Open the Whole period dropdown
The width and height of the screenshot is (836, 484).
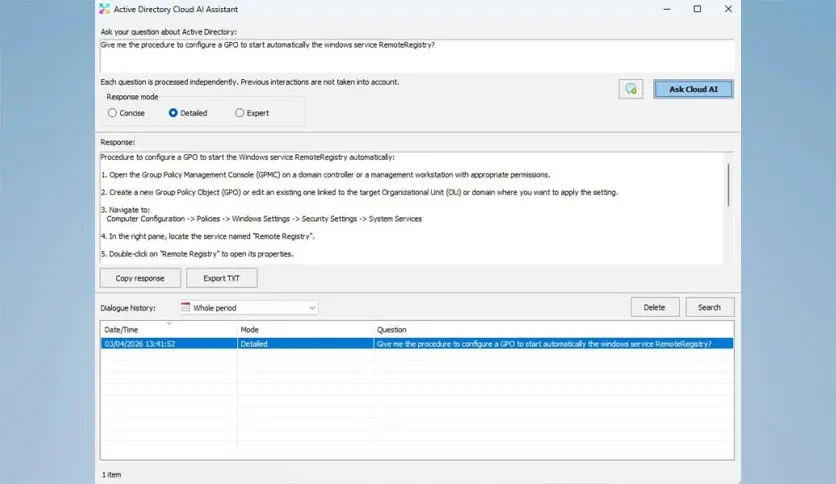[x=248, y=308]
